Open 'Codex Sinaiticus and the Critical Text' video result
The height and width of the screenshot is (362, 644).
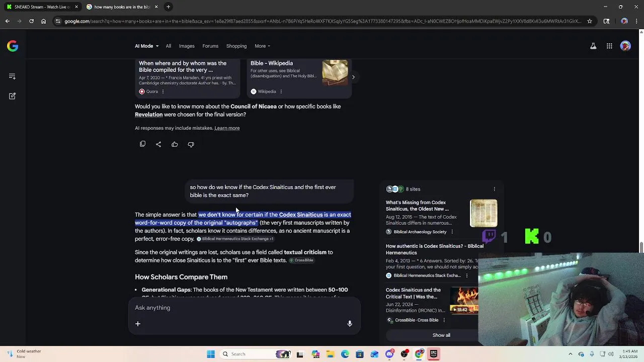413,293
